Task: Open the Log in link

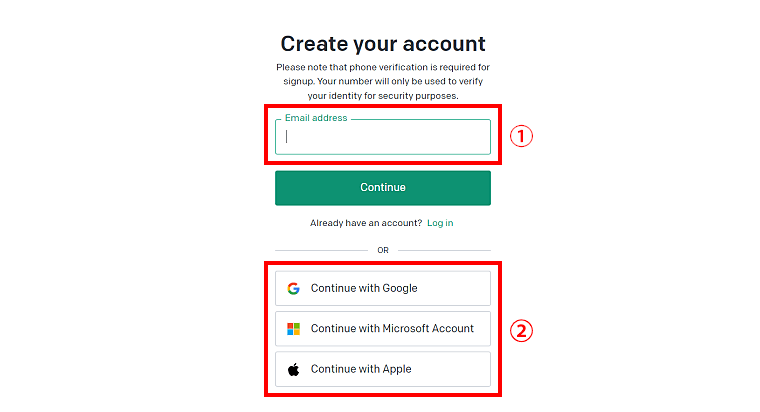Action: (440, 223)
